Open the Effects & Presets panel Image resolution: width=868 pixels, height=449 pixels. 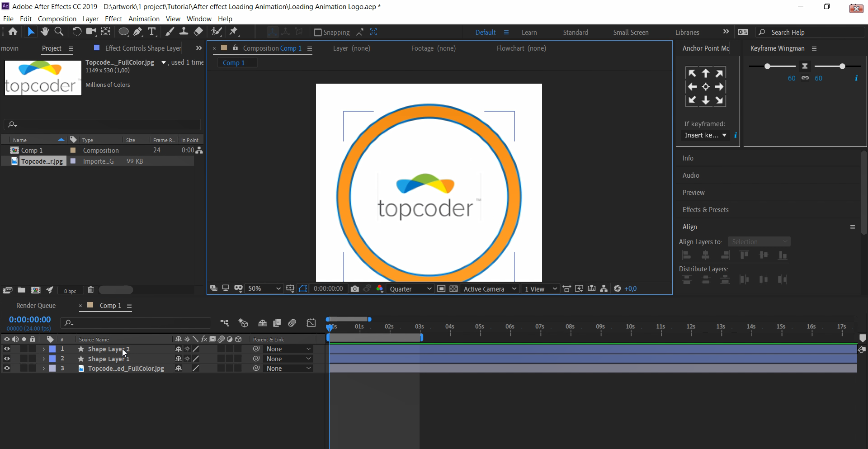click(x=705, y=210)
